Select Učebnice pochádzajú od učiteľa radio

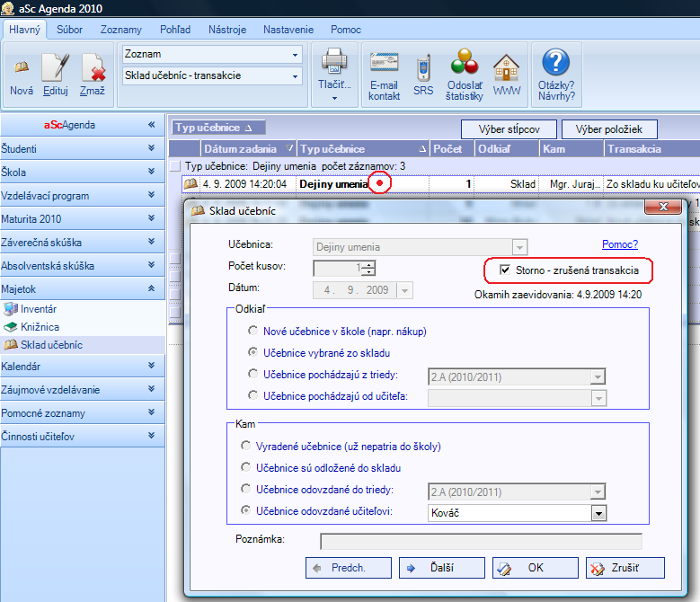253,395
